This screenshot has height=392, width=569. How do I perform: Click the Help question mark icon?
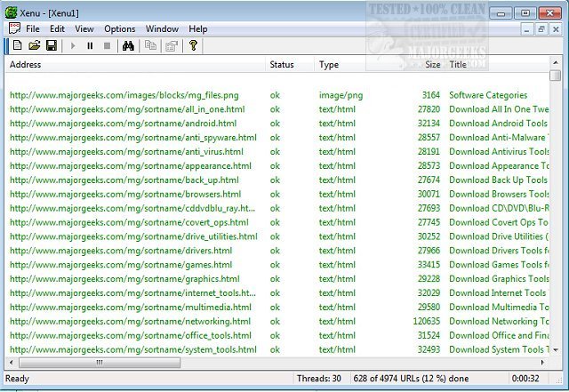click(193, 45)
